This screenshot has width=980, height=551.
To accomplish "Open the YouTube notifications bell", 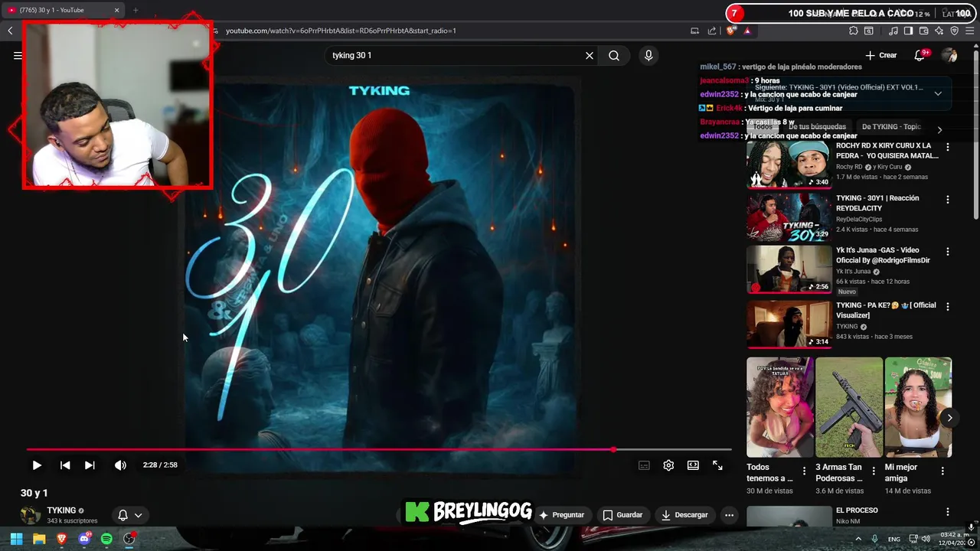I will [x=920, y=55].
